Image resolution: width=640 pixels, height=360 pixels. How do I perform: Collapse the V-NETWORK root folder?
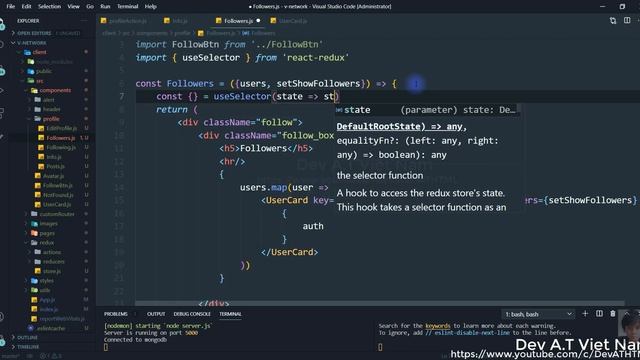(x=32, y=43)
